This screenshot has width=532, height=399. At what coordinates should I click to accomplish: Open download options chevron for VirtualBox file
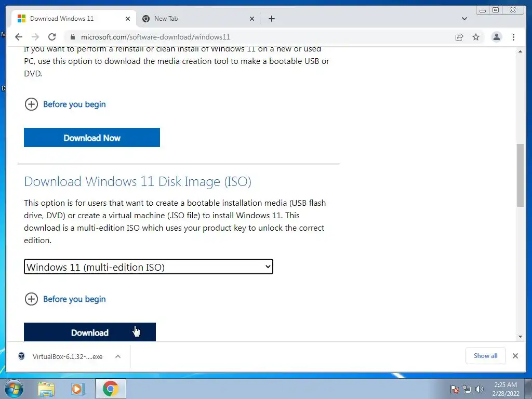pyautogui.click(x=118, y=356)
